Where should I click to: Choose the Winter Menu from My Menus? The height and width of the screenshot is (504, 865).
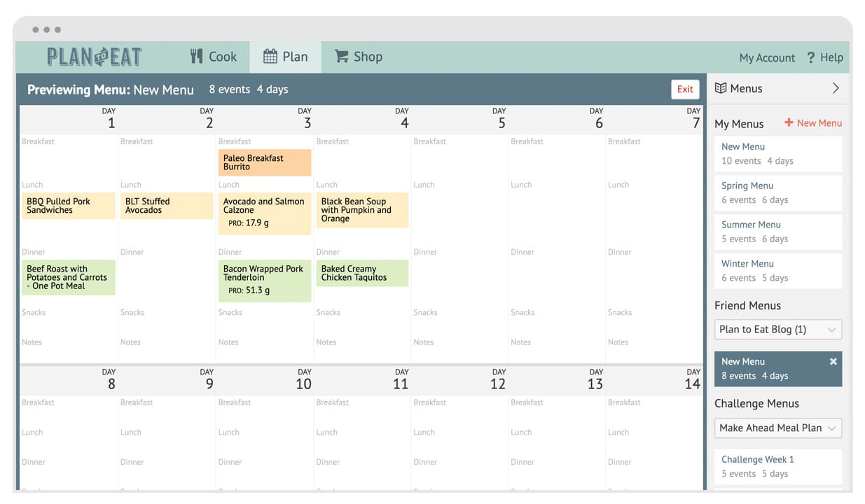[777, 270]
